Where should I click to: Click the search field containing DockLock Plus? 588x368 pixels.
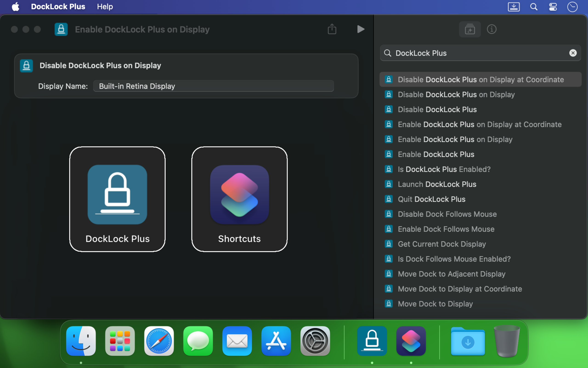point(480,53)
